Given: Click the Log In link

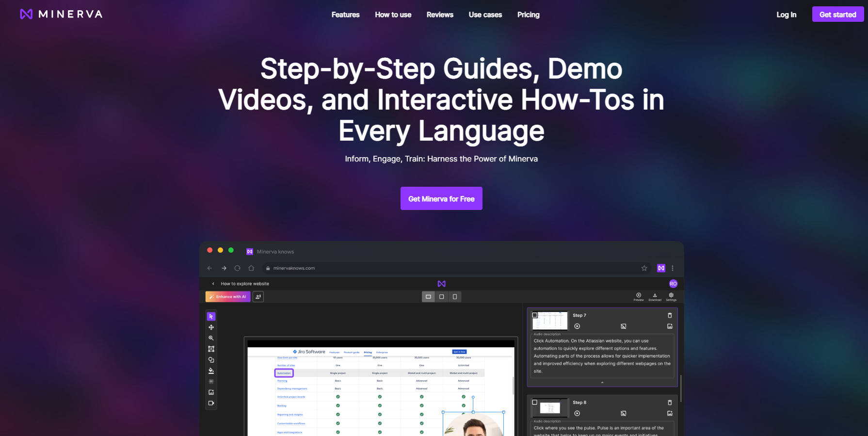Looking at the screenshot, I should coord(786,15).
